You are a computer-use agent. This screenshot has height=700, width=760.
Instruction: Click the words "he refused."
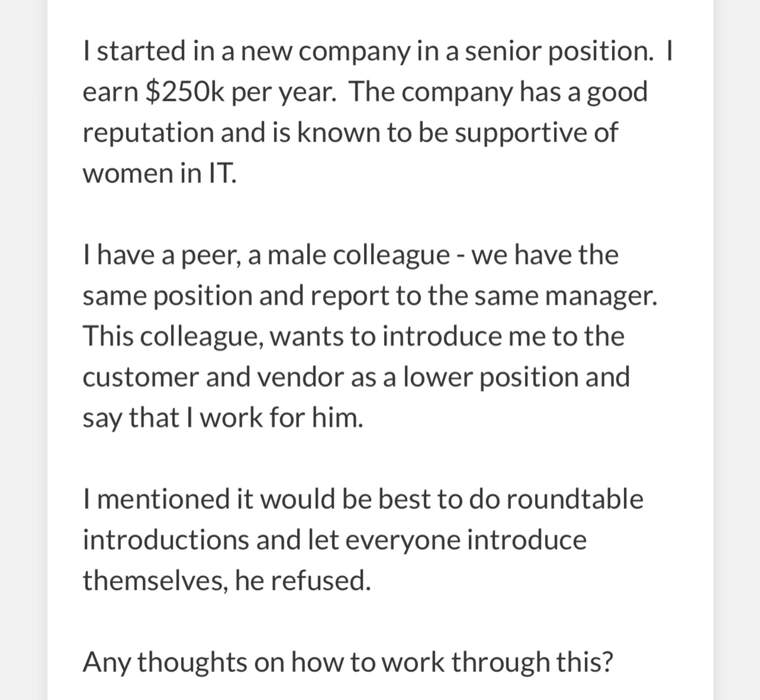coord(302,581)
